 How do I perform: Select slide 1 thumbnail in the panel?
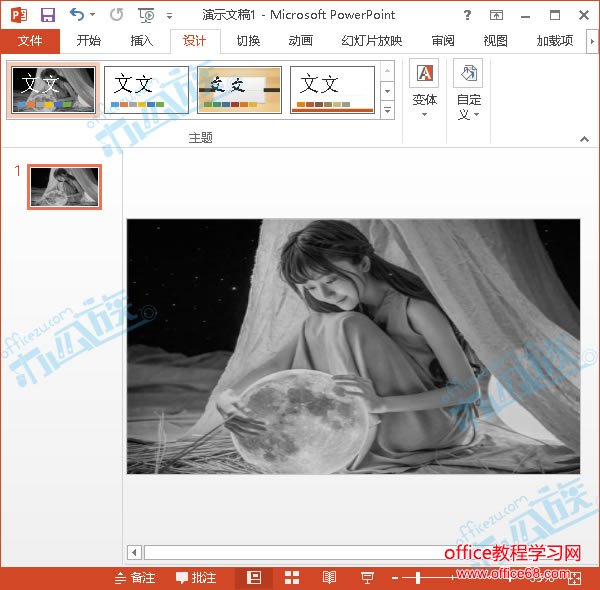(64, 187)
